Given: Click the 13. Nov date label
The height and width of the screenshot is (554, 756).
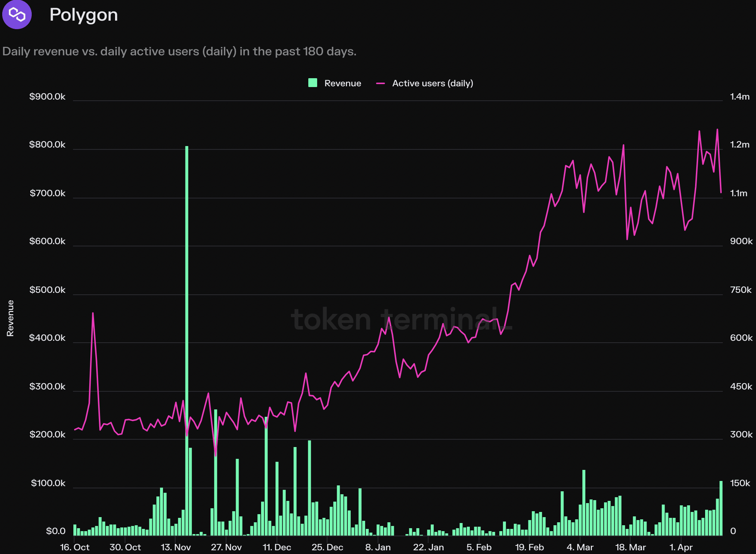Looking at the screenshot, I should [x=176, y=547].
